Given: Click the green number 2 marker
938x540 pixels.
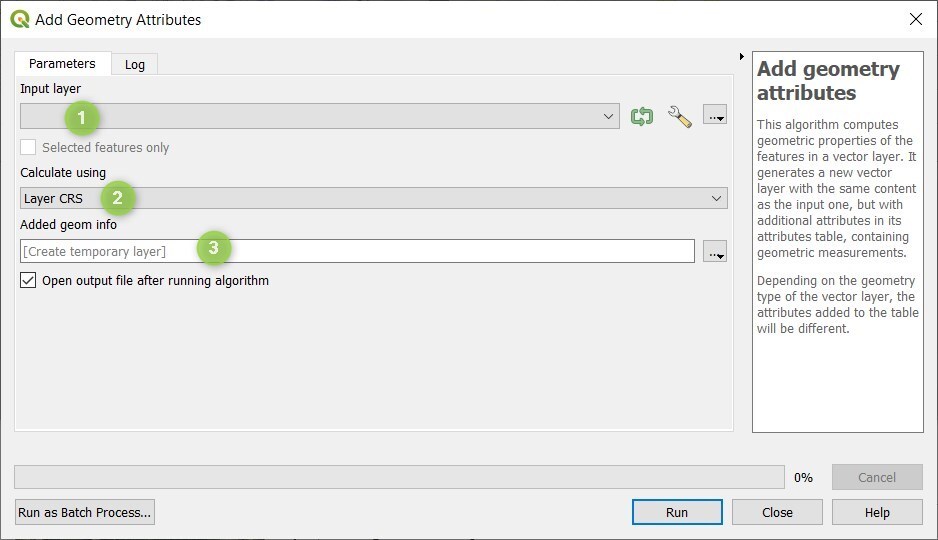Looking at the screenshot, I should tap(118, 198).
